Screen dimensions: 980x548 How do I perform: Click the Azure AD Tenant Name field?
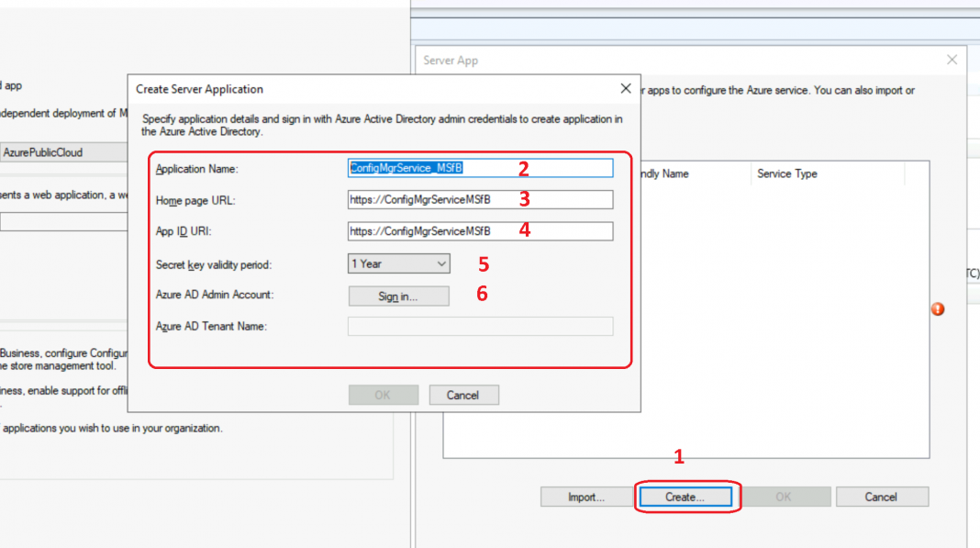click(x=479, y=326)
